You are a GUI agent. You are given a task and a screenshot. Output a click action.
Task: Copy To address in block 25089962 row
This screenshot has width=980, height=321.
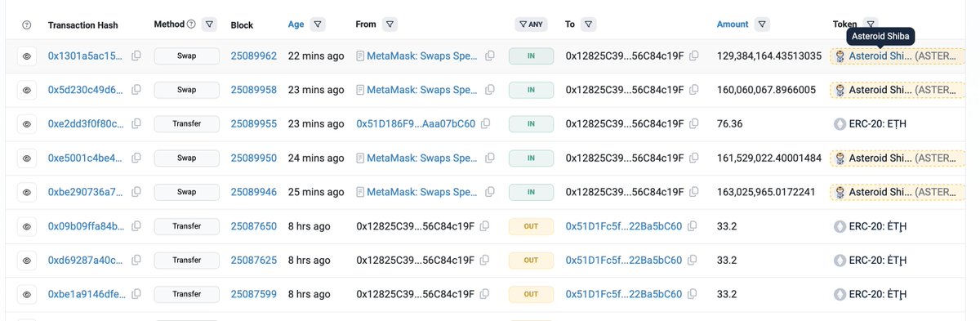click(x=693, y=56)
